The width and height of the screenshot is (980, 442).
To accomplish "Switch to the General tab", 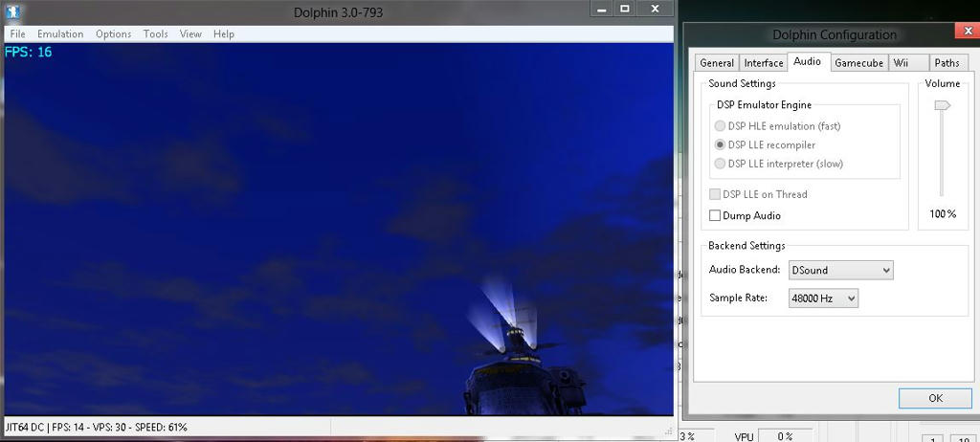I will tap(717, 62).
